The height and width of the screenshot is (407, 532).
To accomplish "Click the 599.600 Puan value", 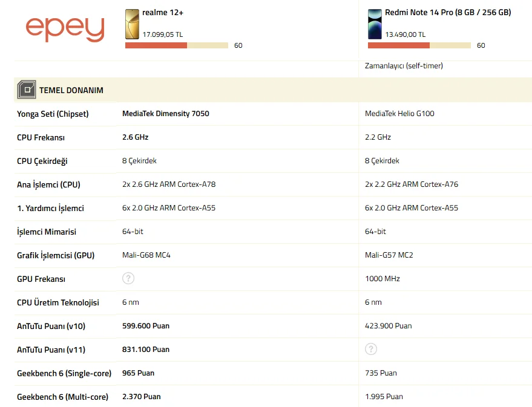I will point(145,326).
